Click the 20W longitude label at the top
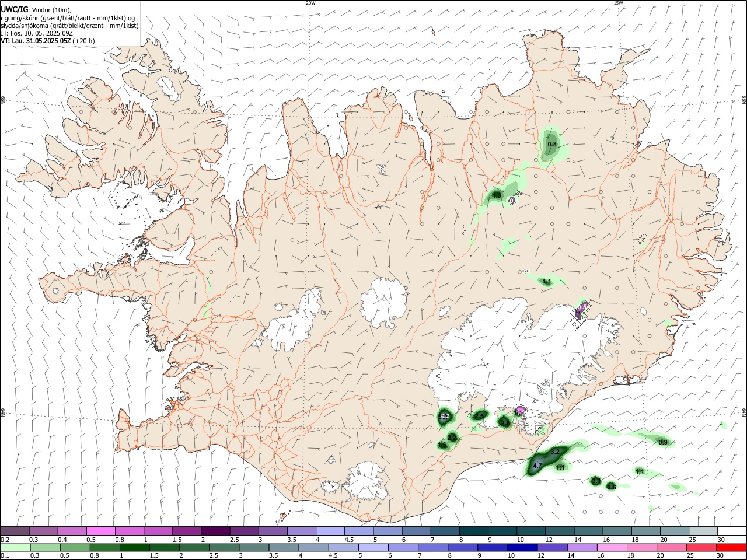747x560 pixels. pyautogui.click(x=310, y=3)
